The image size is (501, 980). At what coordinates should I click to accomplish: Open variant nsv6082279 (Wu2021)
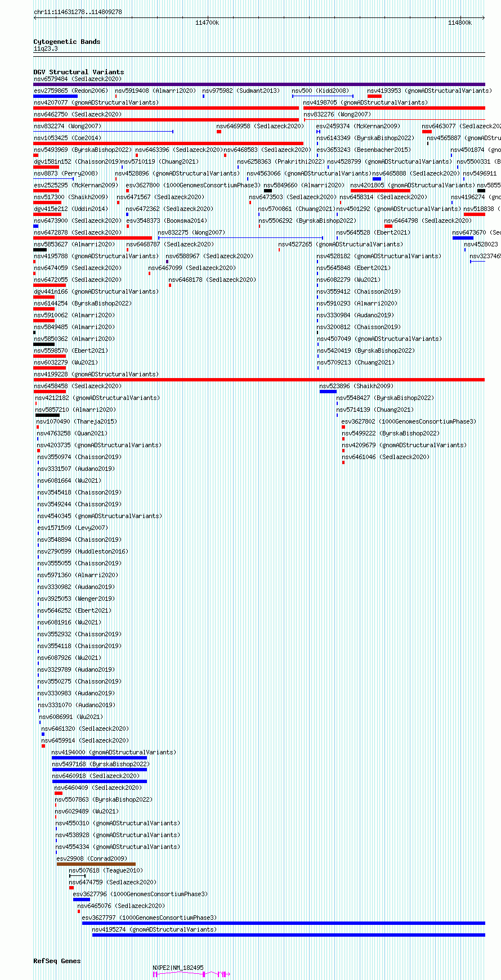coord(348,280)
